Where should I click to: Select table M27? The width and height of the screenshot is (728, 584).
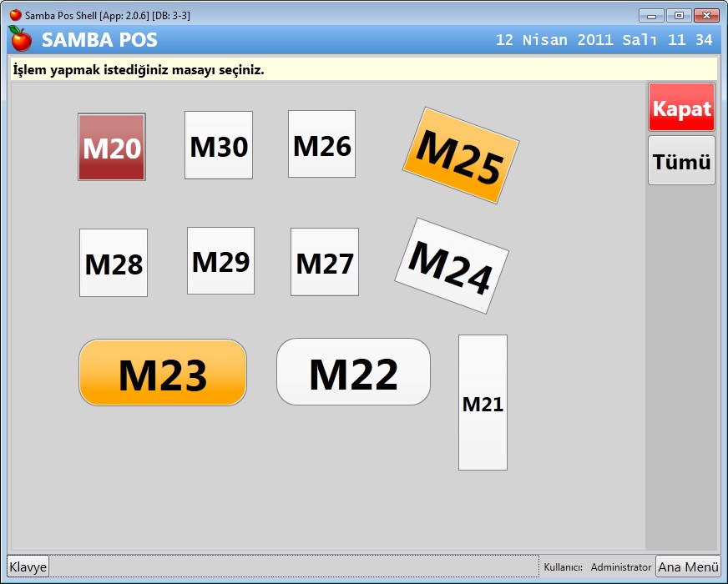[325, 262]
